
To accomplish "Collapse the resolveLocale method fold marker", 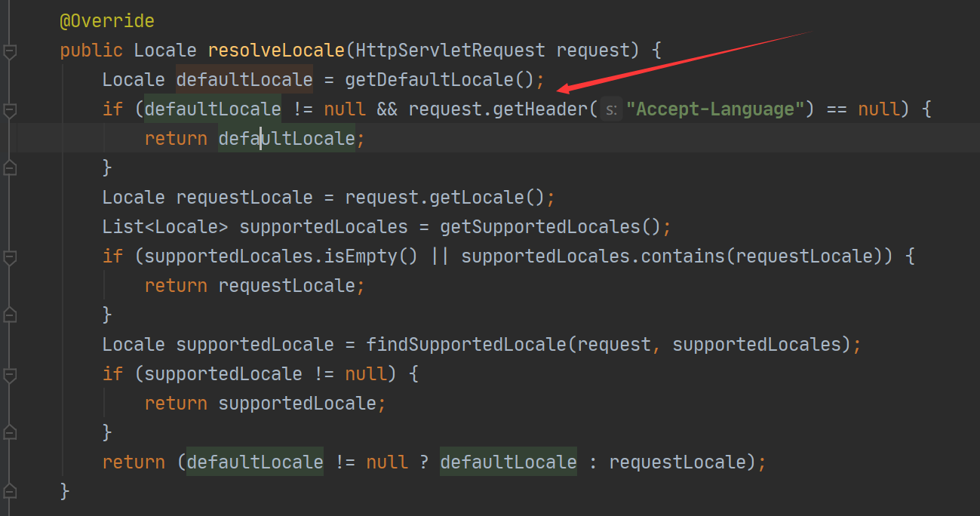I will [9, 51].
